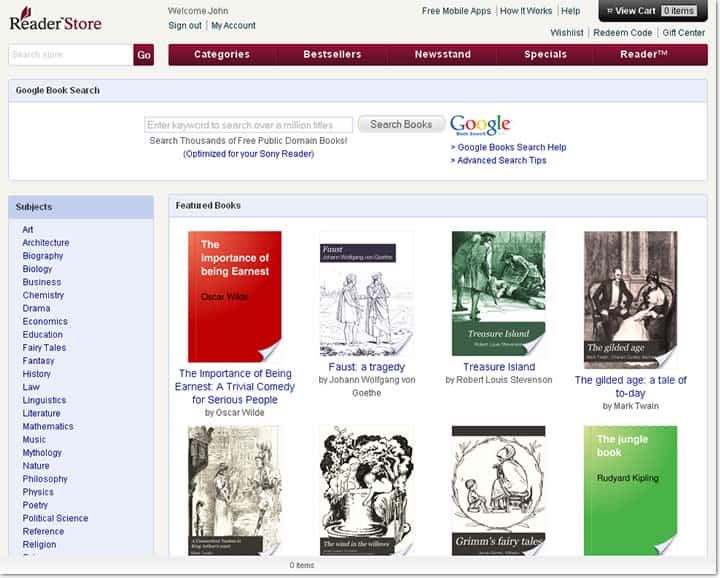Click The gilded age title link
Viewport: 720px width, 578px height.
(x=630, y=387)
